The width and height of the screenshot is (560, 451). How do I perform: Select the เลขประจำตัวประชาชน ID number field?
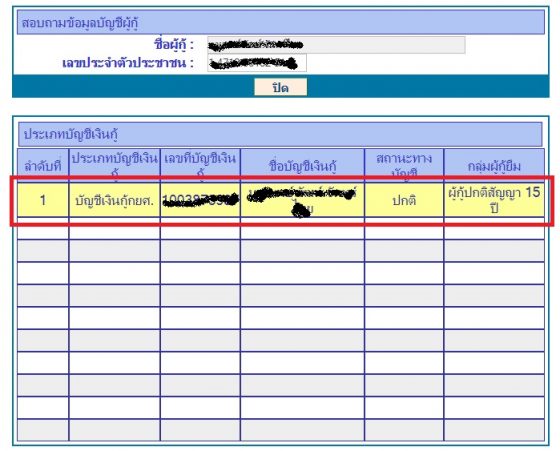[x=257, y=63]
